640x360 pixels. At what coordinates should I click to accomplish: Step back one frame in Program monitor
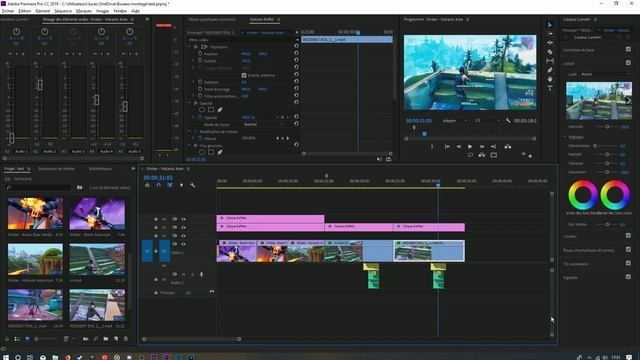(459, 146)
